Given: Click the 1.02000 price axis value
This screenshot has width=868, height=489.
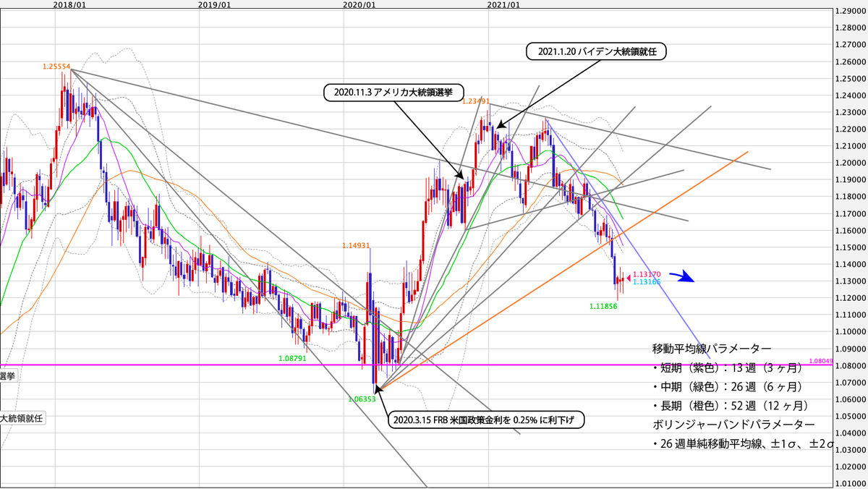Looking at the screenshot, I should tap(851, 467).
